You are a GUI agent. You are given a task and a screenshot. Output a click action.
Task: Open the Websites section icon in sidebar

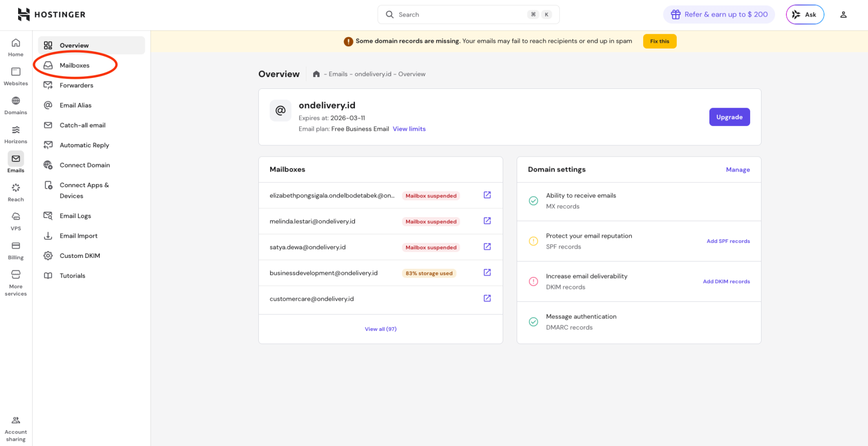tap(16, 72)
